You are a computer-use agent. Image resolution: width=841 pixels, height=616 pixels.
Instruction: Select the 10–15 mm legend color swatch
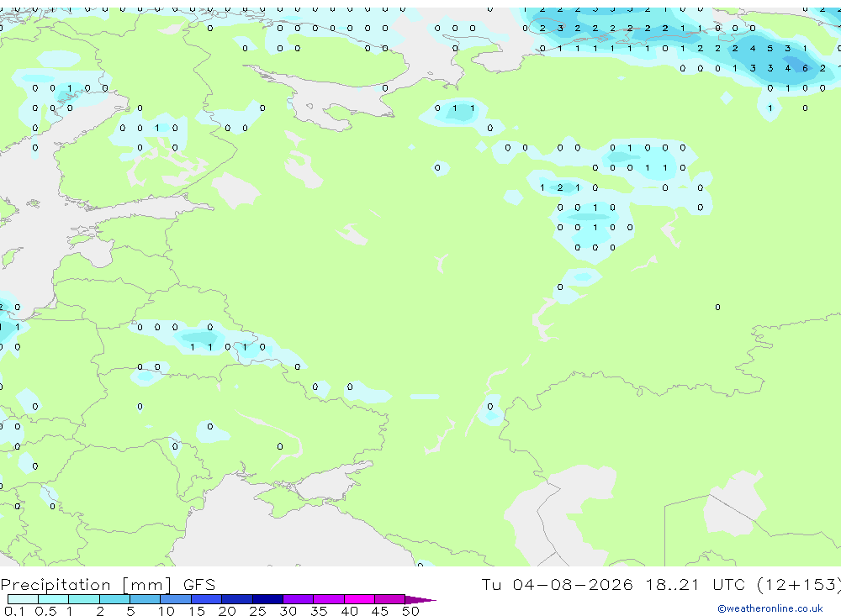pos(176,599)
